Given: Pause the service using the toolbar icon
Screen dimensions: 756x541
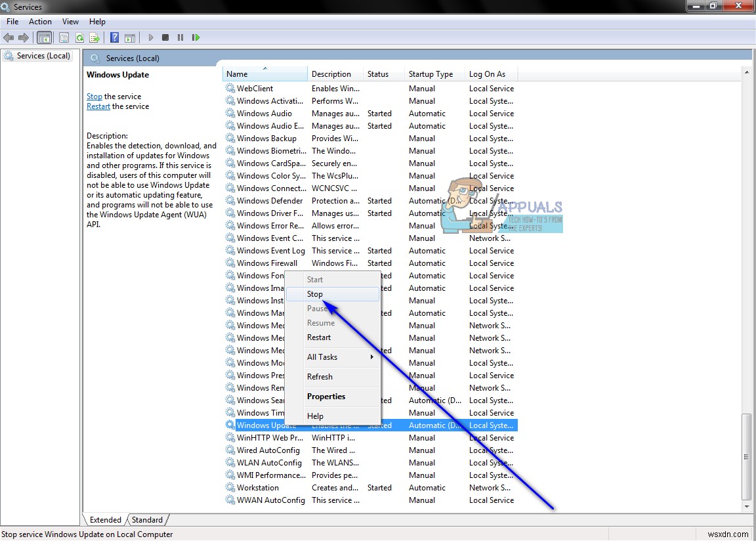Looking at the screenshot, I should (180, 37).
